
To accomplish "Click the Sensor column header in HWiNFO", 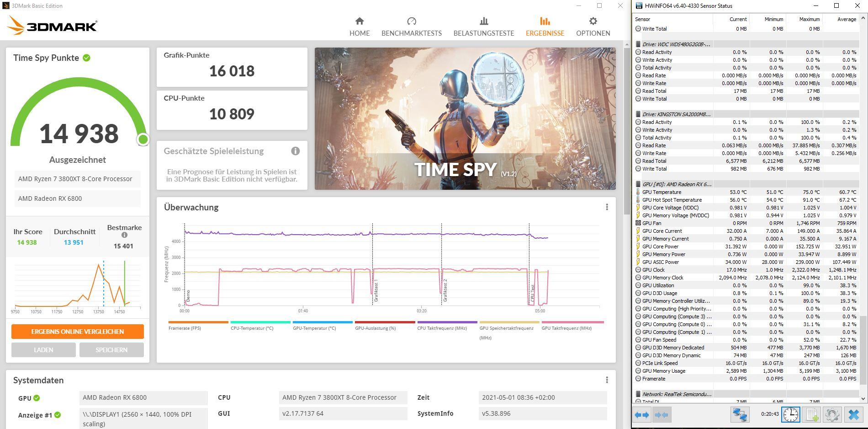I will tap(673, 19).
